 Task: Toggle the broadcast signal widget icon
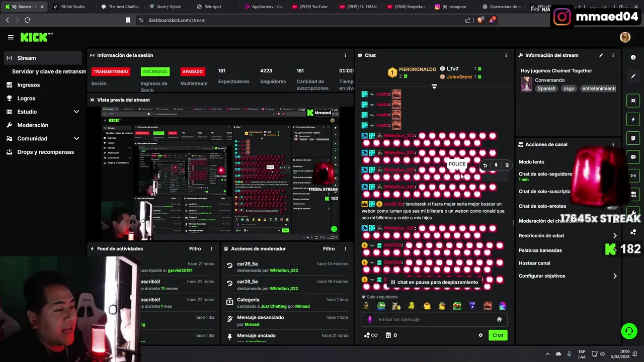pos(633,175)
